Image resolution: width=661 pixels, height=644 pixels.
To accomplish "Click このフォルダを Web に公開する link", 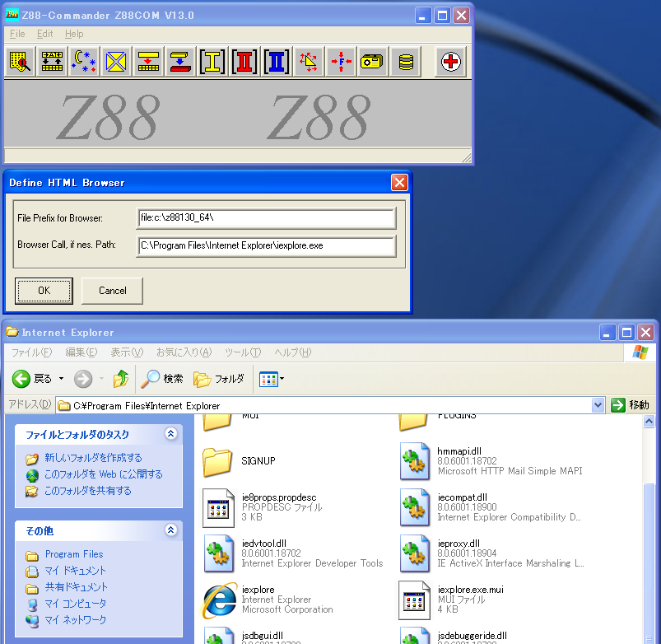I will coord(103,474).
